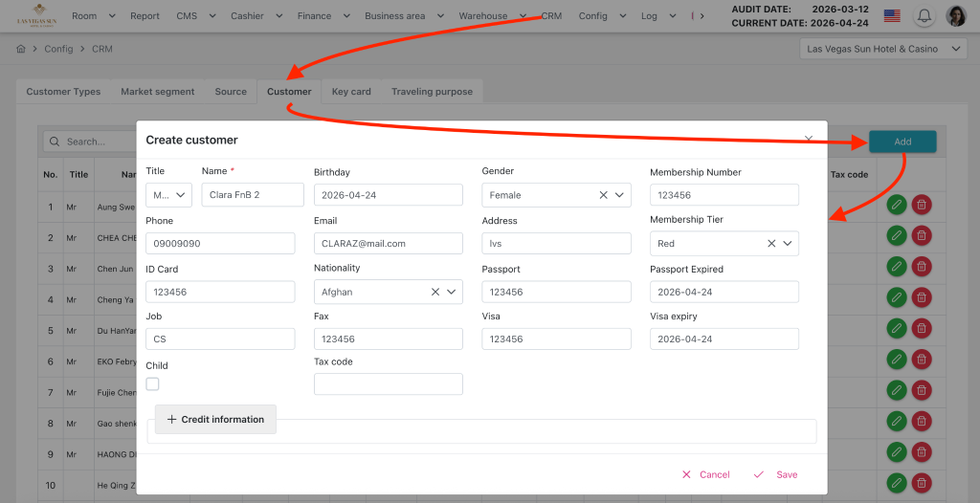Cancel the Create customer dialog
The image size is (980, 503).
coord(705,474)
